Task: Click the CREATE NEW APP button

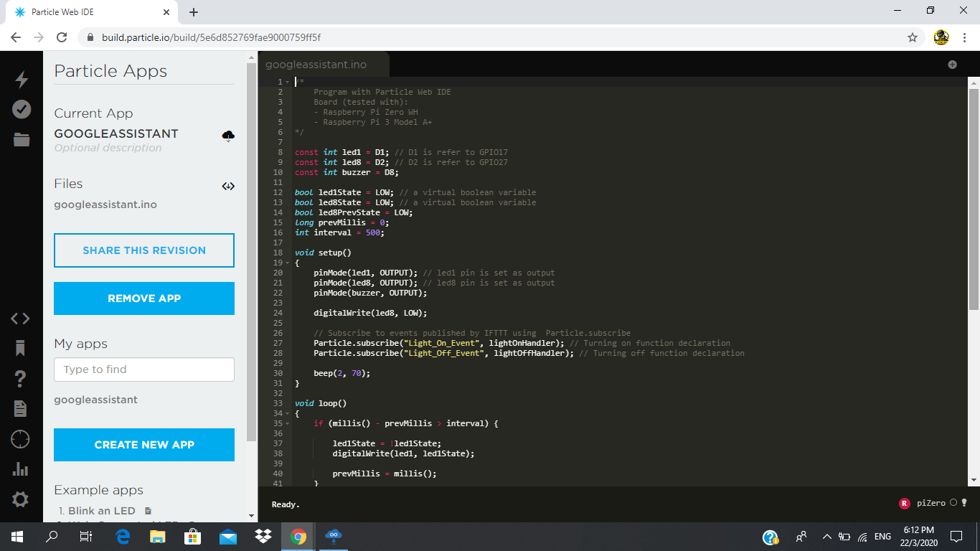Action: (144, 445)
